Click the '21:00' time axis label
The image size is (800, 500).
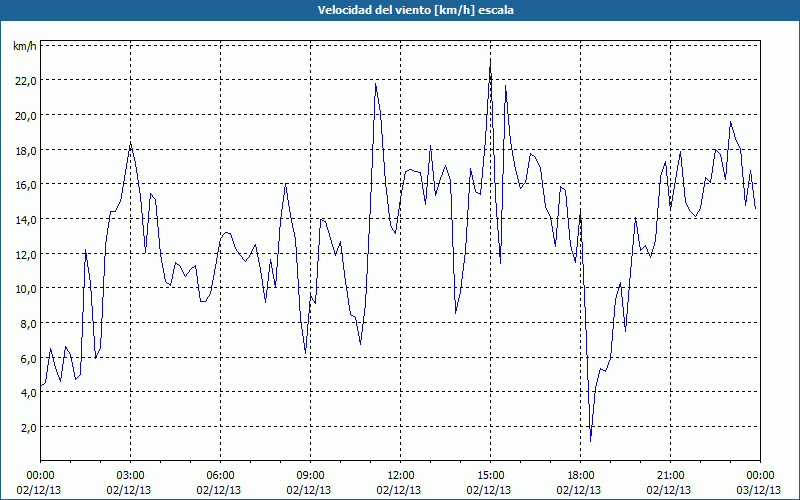pos(670,476)
